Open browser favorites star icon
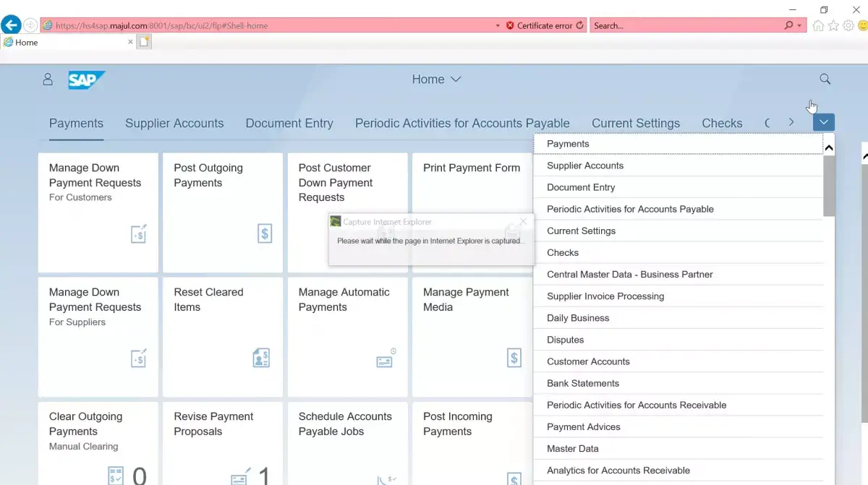 (x=833, y=25)
